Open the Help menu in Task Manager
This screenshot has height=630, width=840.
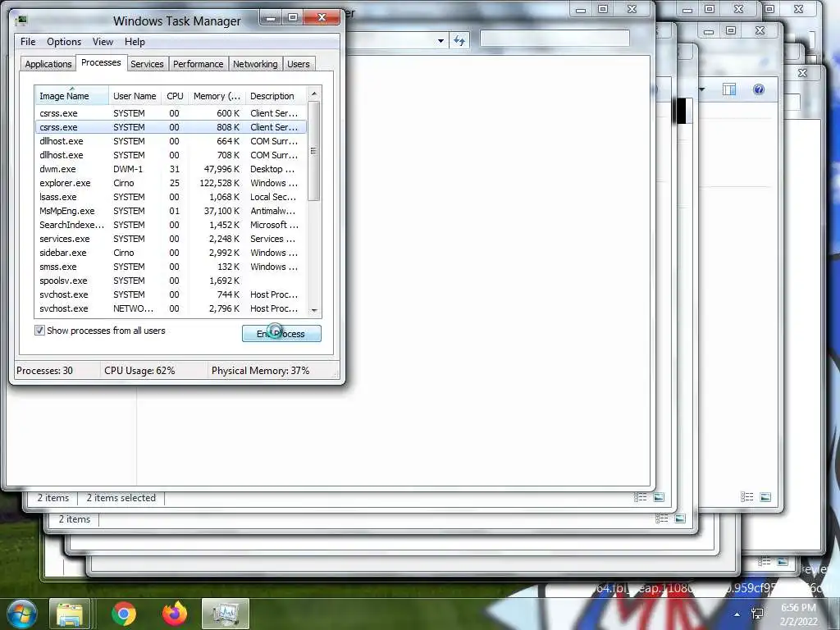(135, 42)
